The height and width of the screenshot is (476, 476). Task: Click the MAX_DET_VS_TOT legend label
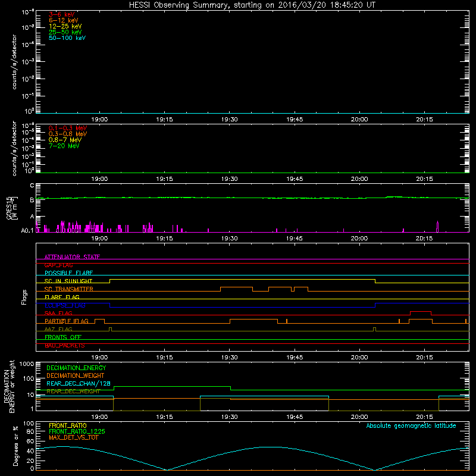click(73, 437)
